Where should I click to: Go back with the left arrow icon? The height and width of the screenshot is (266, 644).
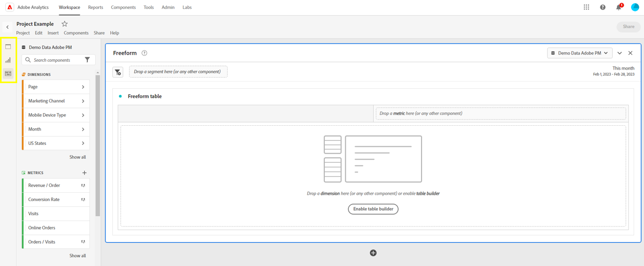[x=7, y=27]
